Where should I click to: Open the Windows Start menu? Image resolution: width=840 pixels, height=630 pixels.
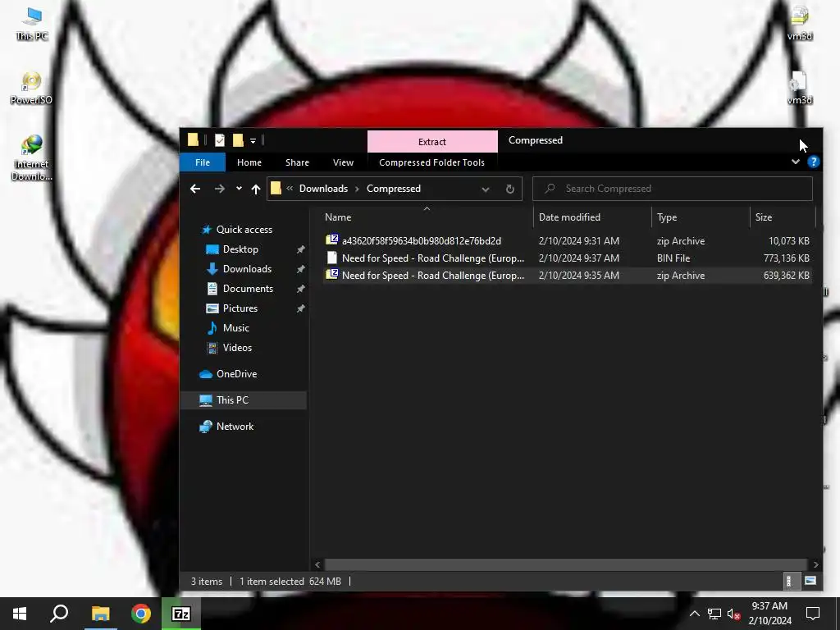(20, 614)
